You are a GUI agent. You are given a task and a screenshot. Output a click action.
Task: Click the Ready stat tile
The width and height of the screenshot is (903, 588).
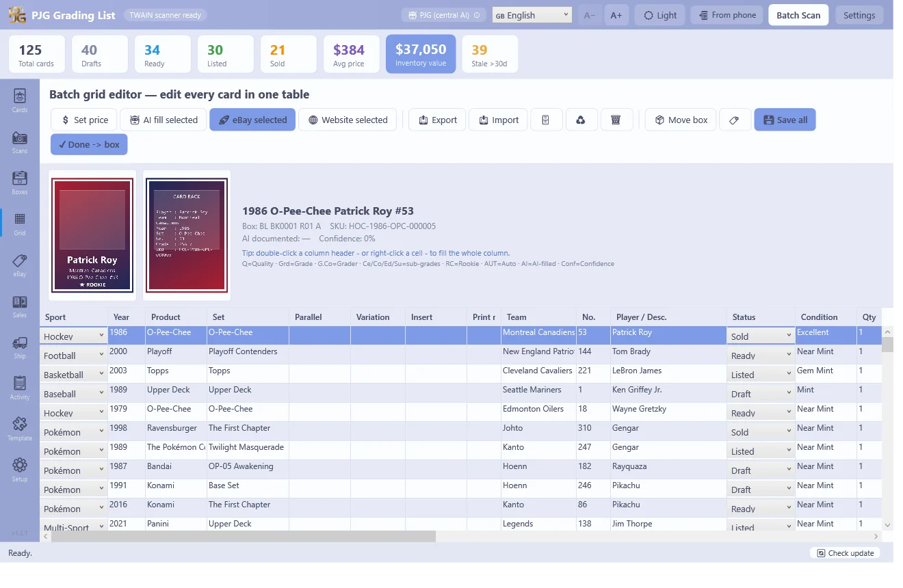click(162, 54)
